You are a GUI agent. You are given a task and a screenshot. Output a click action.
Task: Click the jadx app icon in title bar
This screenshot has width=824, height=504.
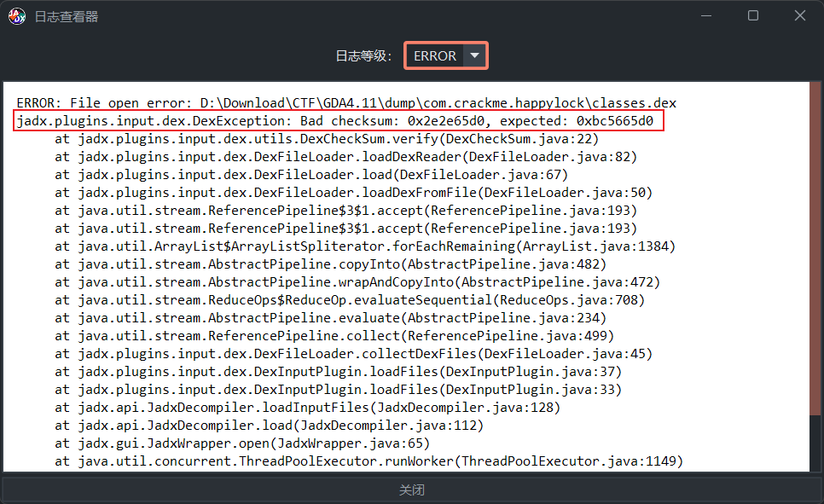tap(17, 16)
